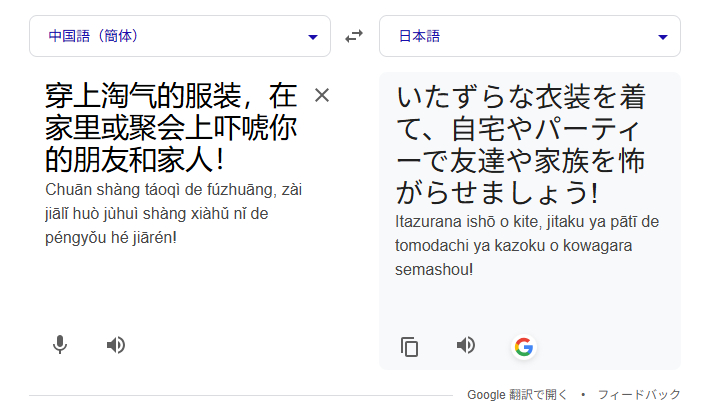Click the フィードバック link

[639, 395]
